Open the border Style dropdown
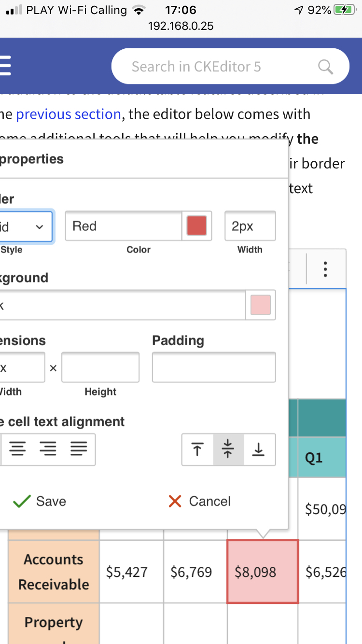 pyautogui.click(x=27, y=226)
